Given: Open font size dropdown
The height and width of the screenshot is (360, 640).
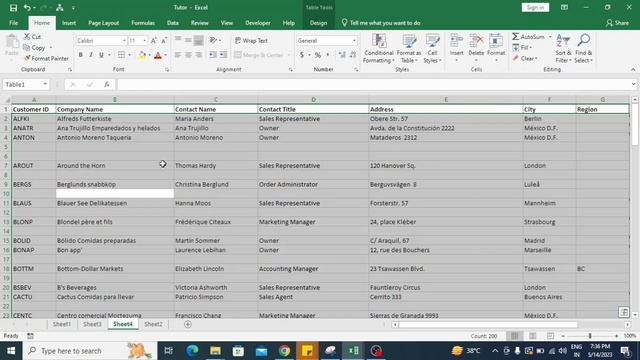Looking at the screenshot, I should coord(144,40).
